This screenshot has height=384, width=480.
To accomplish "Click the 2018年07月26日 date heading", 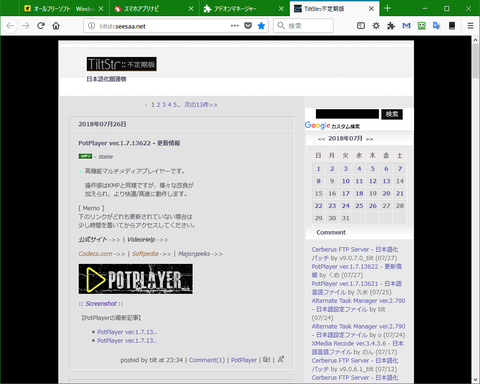I will [x=102, y=124].
